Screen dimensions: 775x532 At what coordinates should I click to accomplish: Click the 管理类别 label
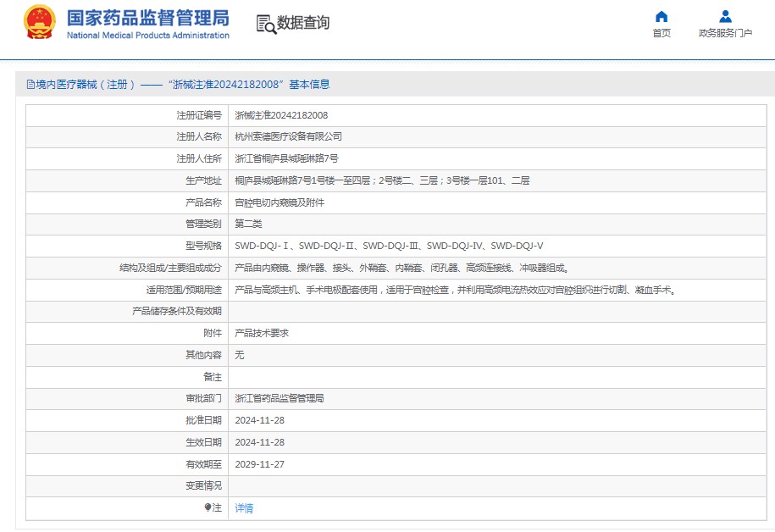203,224
